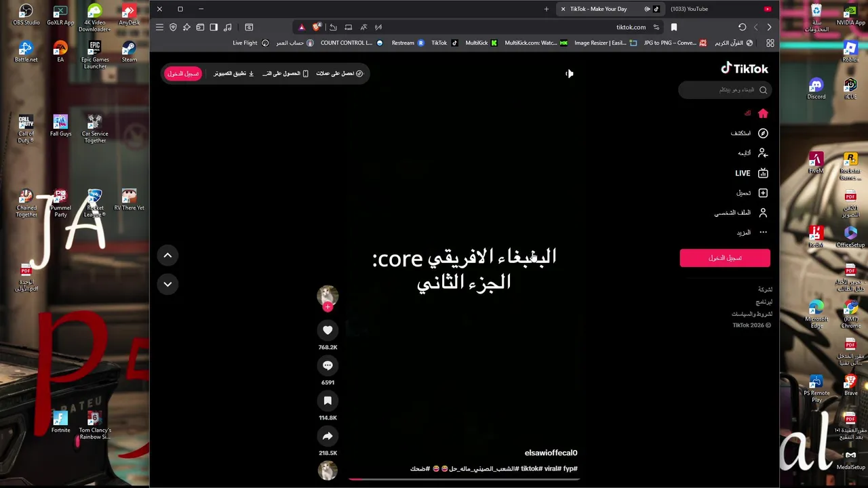Viewport: 868px width, 488px height.
Task: Open Terms and Policies footer link
Action: click(x=751, y=314)
